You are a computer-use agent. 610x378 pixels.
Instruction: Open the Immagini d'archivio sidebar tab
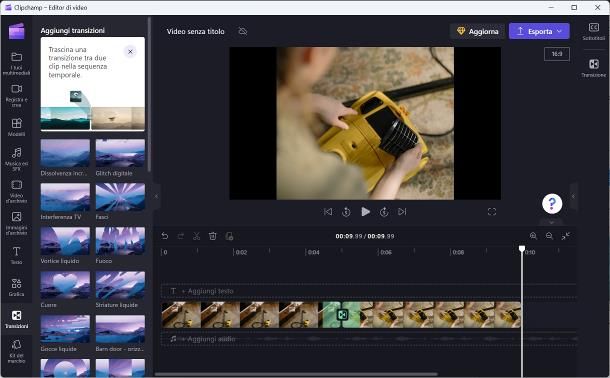(x=16, y=223)
